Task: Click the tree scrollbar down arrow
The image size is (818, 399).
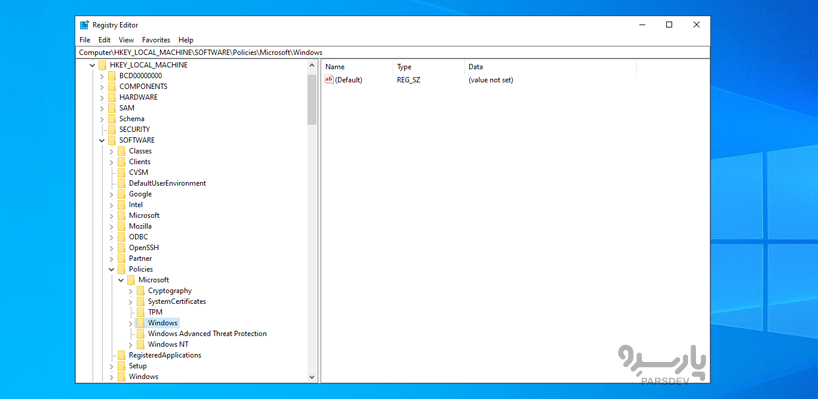Action: click(x=312, y=377)
